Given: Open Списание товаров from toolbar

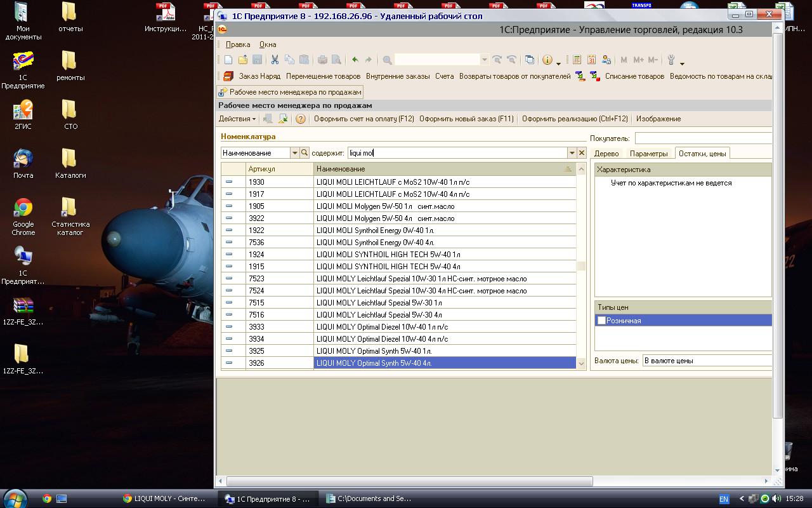Looking at the screenshot, I should 634,76.
